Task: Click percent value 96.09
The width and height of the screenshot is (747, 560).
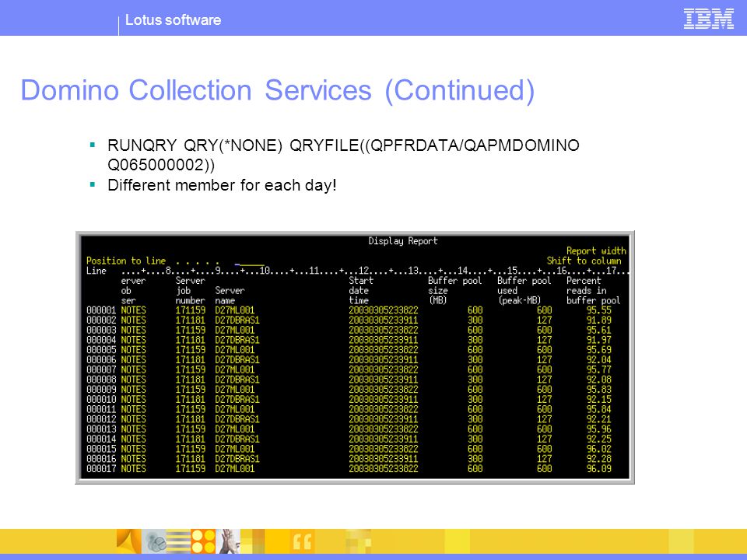Action: [598, 468]
